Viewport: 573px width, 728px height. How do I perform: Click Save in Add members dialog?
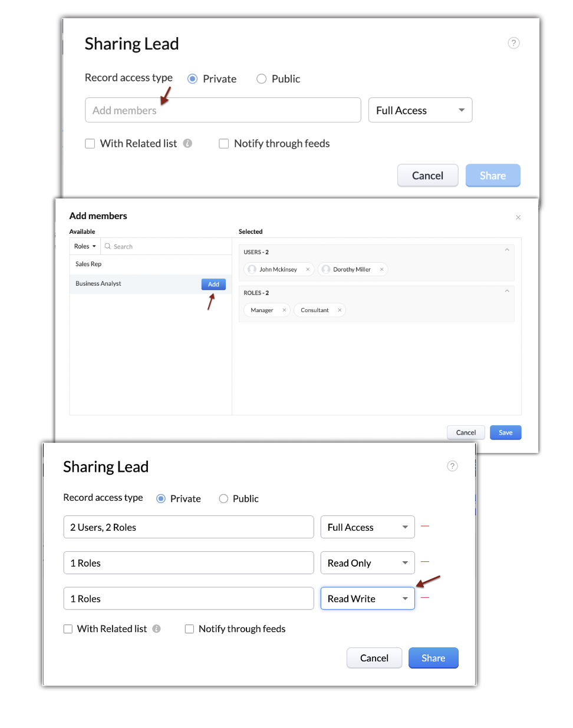(x=505, y=432)
